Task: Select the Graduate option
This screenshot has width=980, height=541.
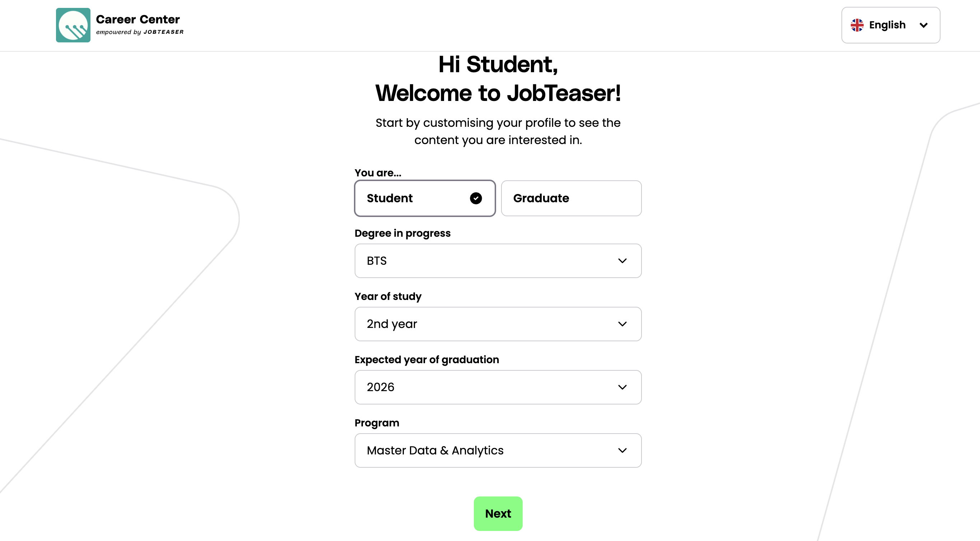Action: click(571, 198)
